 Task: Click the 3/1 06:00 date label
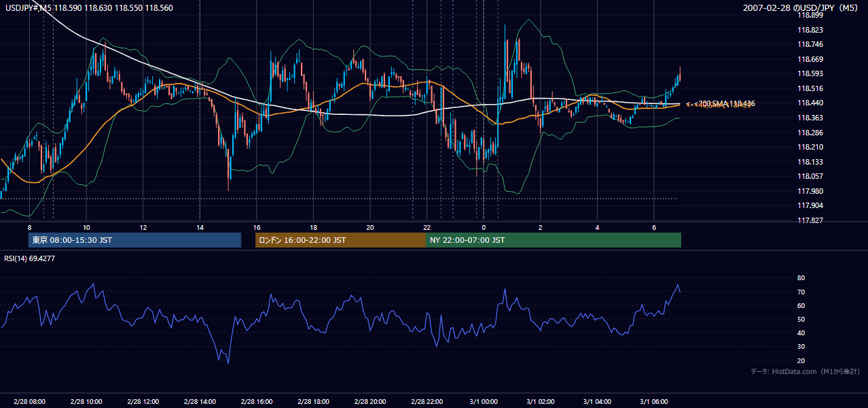click(653, 402)
